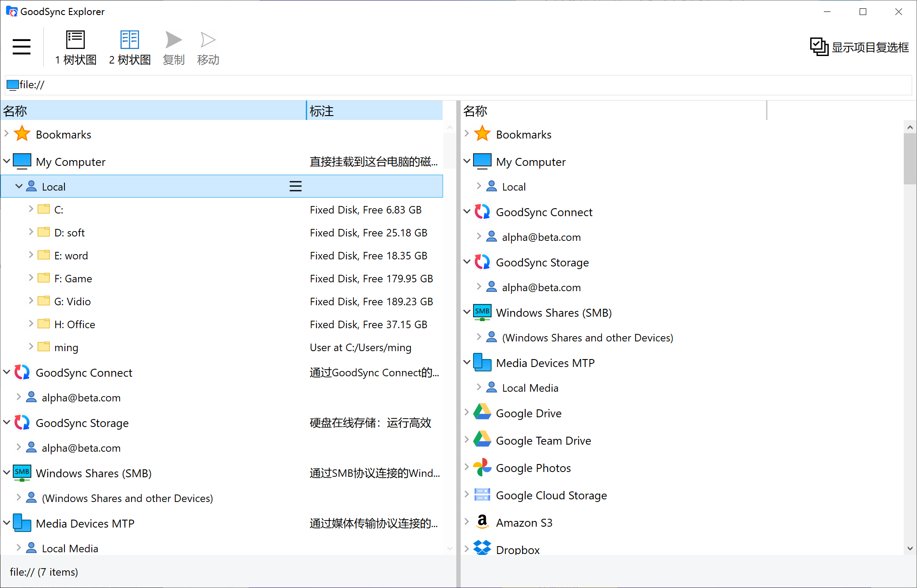The width and height of the screenshot is (917, 588).
Task: Click Bookmarks star icon in left pane
Action: click(22, 134)
